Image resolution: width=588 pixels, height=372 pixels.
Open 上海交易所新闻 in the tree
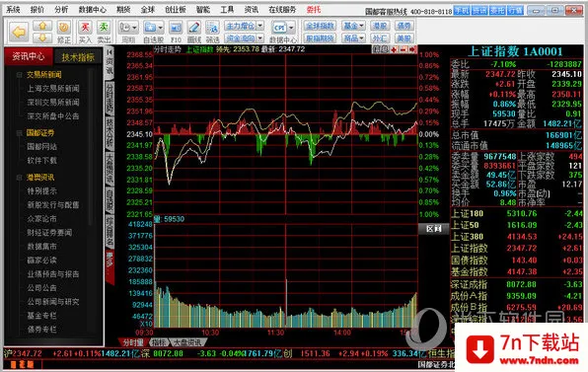tap(53, 89)
